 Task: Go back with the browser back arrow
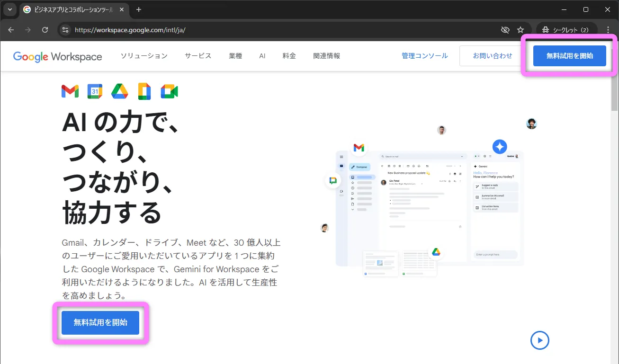click(x=11, y=29)
